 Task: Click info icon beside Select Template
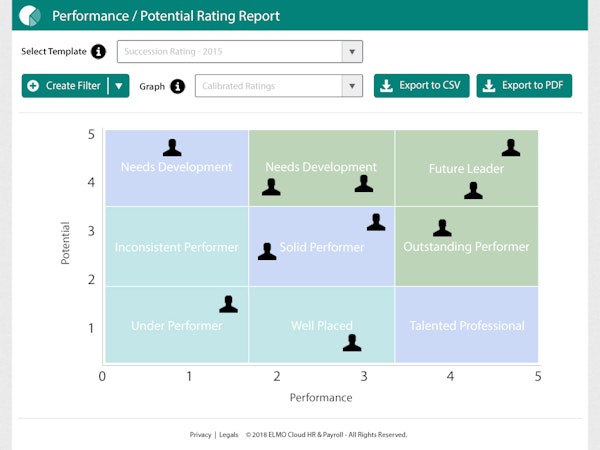pyautogui.click(x=98, y=52)
